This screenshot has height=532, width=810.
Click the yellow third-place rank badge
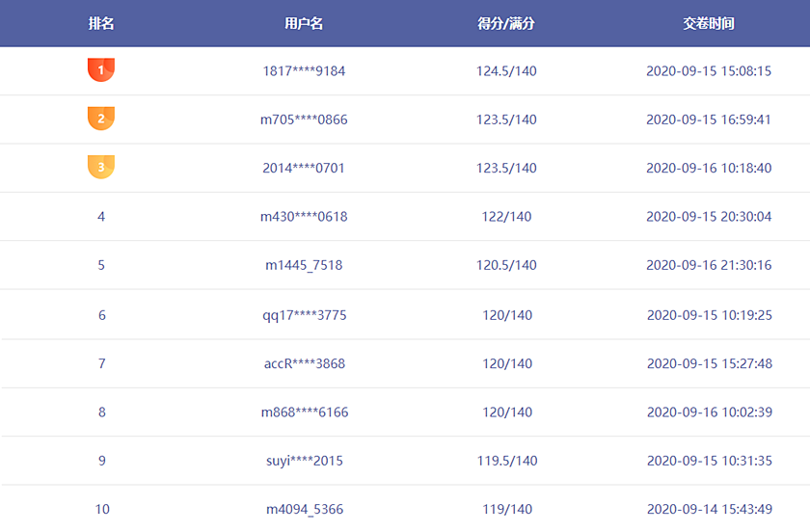[x=101, y=167]
